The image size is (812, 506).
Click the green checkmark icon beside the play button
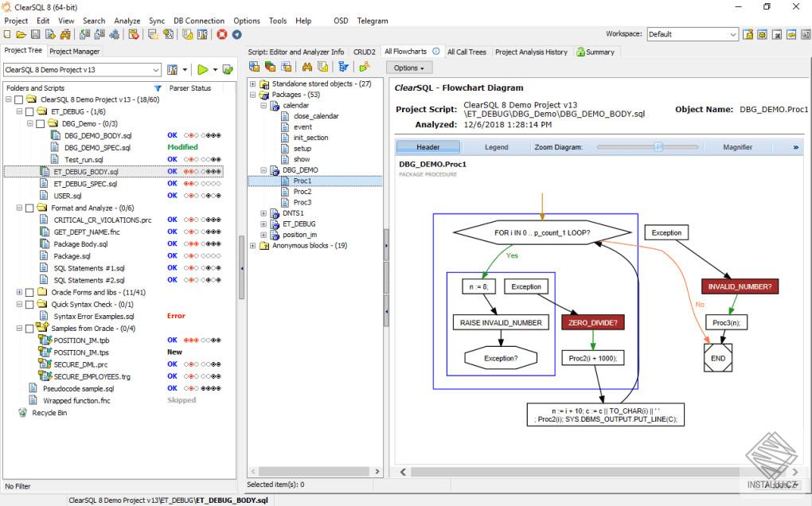click(228, 70)
